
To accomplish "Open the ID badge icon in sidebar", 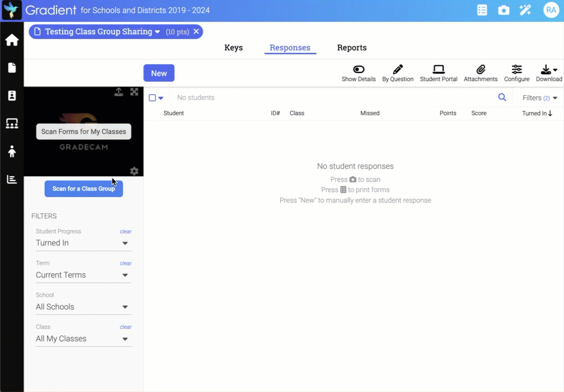I will pos(12,96).
